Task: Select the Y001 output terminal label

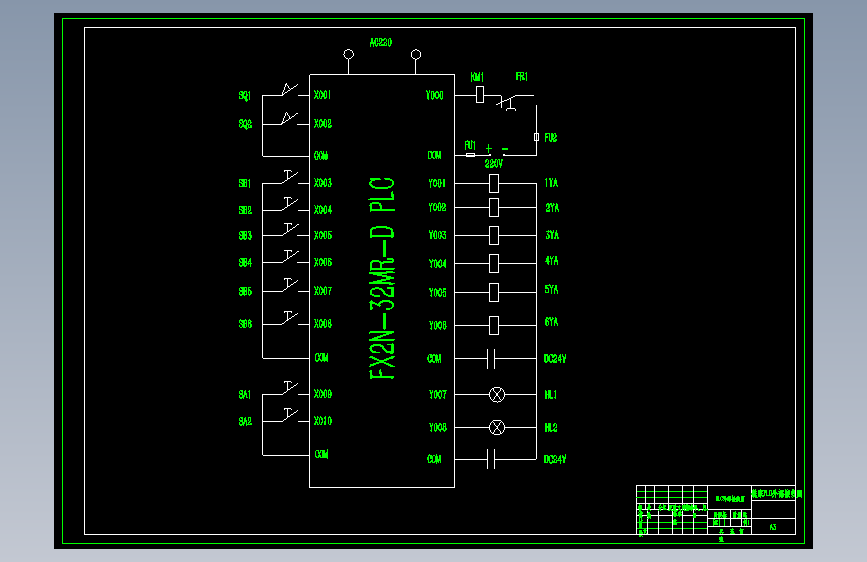Action: (x=437, y=183)
